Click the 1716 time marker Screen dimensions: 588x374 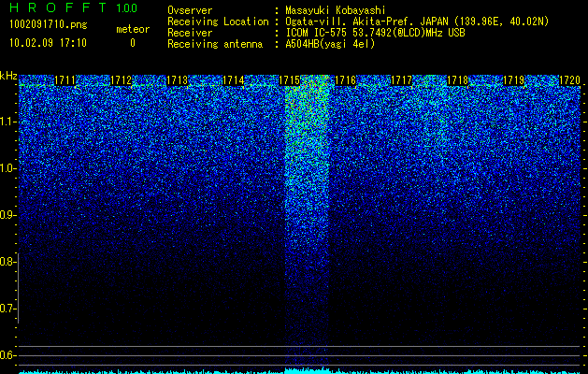click(345, 80)
